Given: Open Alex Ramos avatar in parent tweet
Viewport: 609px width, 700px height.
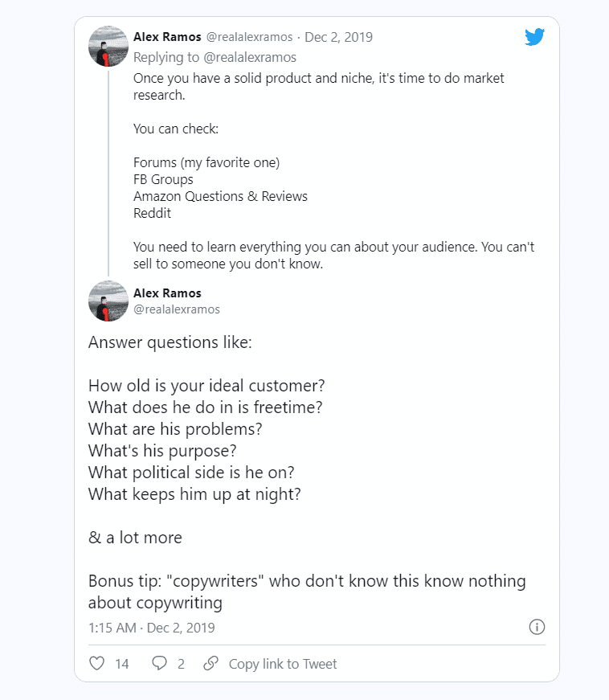Looking at the screenshot, I should tap(108, 46).
